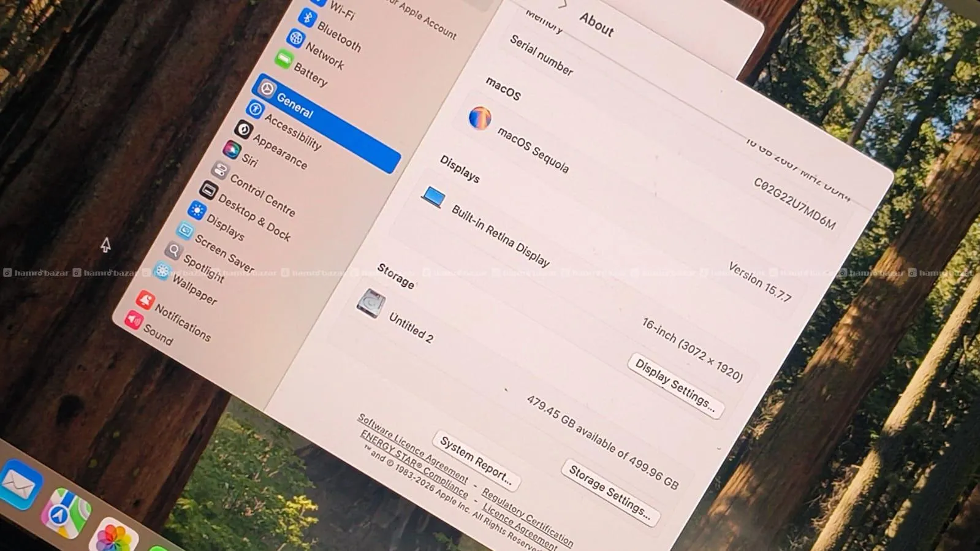Screen dimensions: 980x551
Task: Open the System Report... button
Action: 476,460
